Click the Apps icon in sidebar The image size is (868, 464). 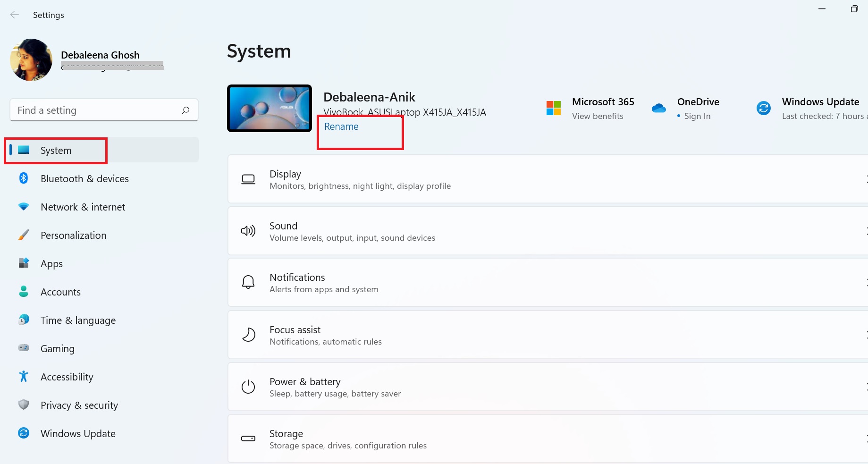pos(24,263)
